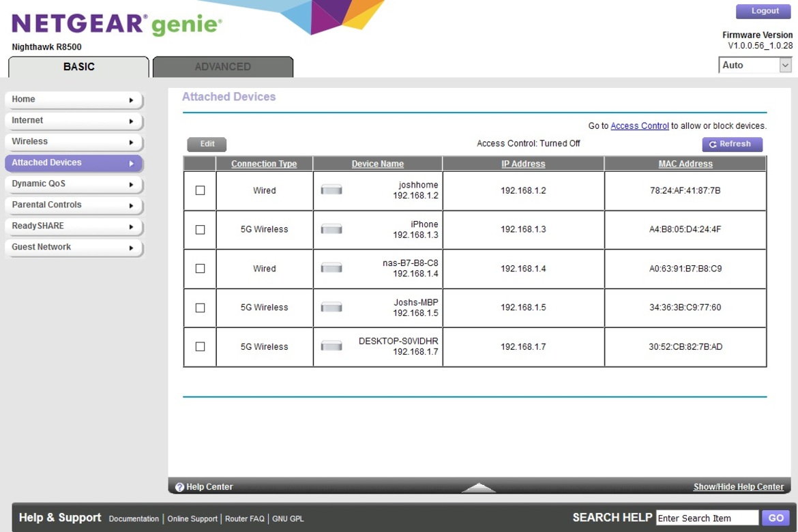This screenshot has width=798, height=532.
Task: Open Guest Network menu item
Action: tap(74, 248)
